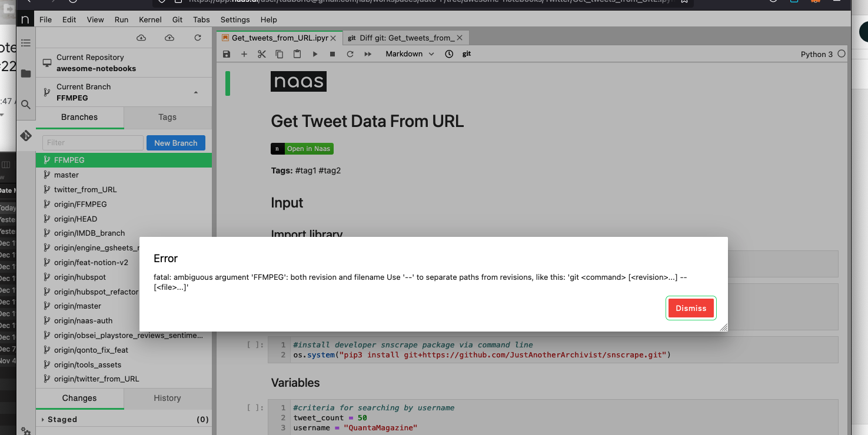Screen dimensions: 868x435
Task: Restart the kernel
Action: point(350,53)
